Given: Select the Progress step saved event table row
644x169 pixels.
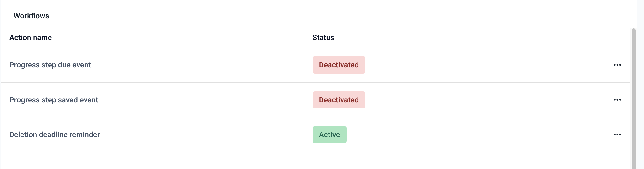Looking at the screenshot, I should pyautogui.click(x=200, y=100).
